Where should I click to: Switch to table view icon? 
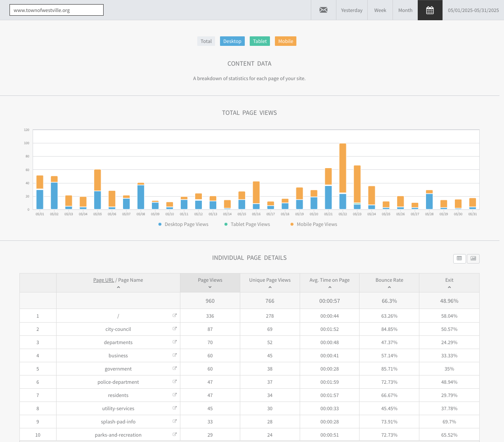click(x=459, y=259)
